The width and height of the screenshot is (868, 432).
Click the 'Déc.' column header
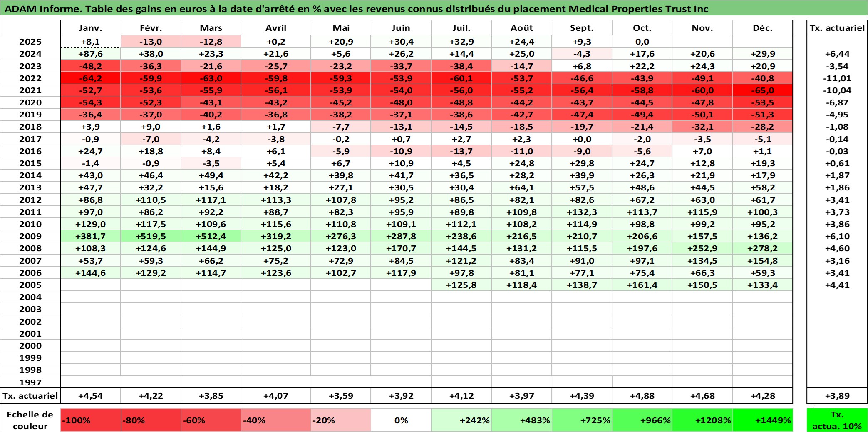point(762,28)
